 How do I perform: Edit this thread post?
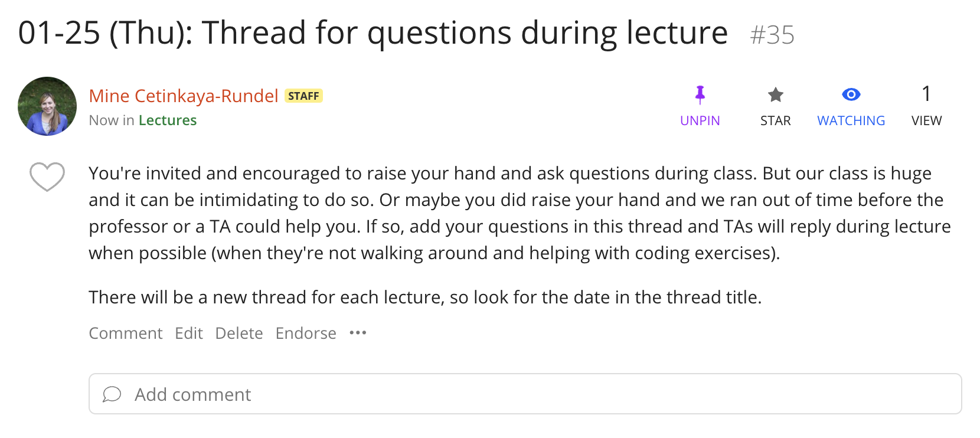[x=189, y=334]
